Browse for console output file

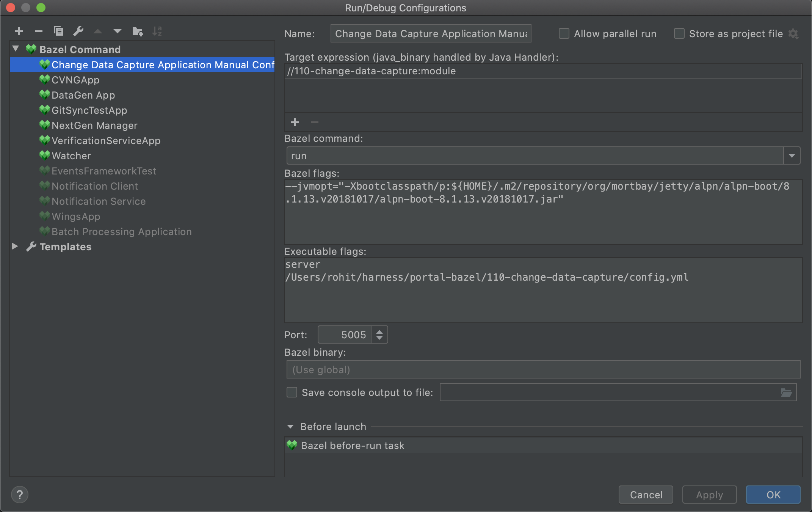(786, 393)
